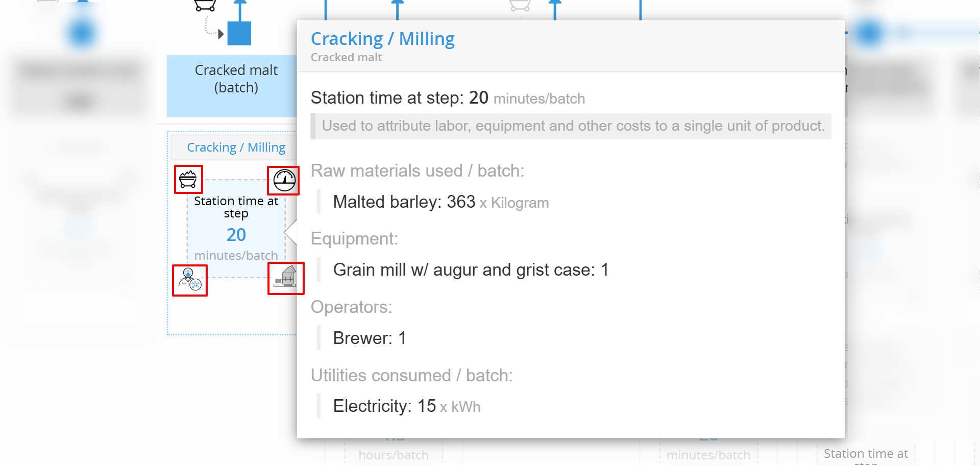Click the utilities gauge icon on the milling step
980x465 pixels.
(284, 180)
